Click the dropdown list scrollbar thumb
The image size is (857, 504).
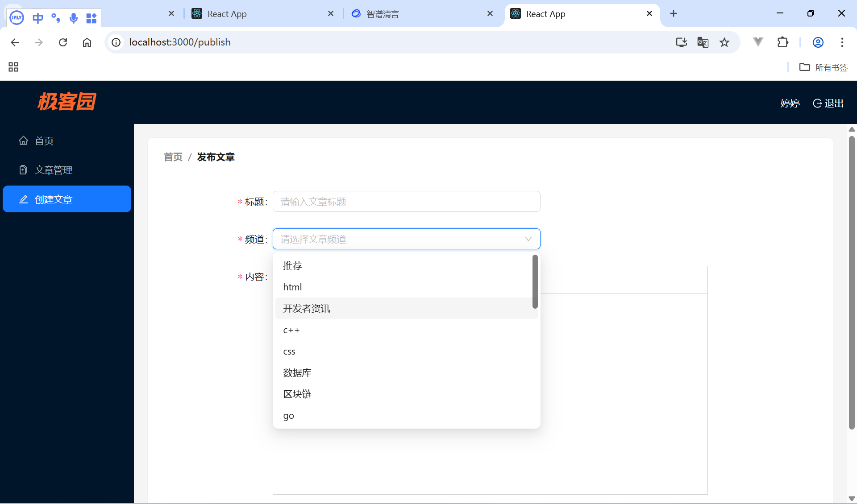[x=535, y=281]
